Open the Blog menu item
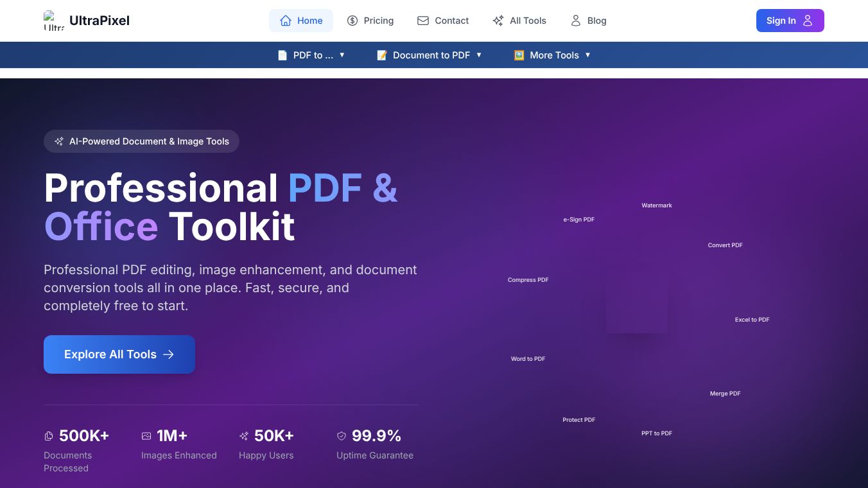The image size is (868, 488). click(589, 21)
